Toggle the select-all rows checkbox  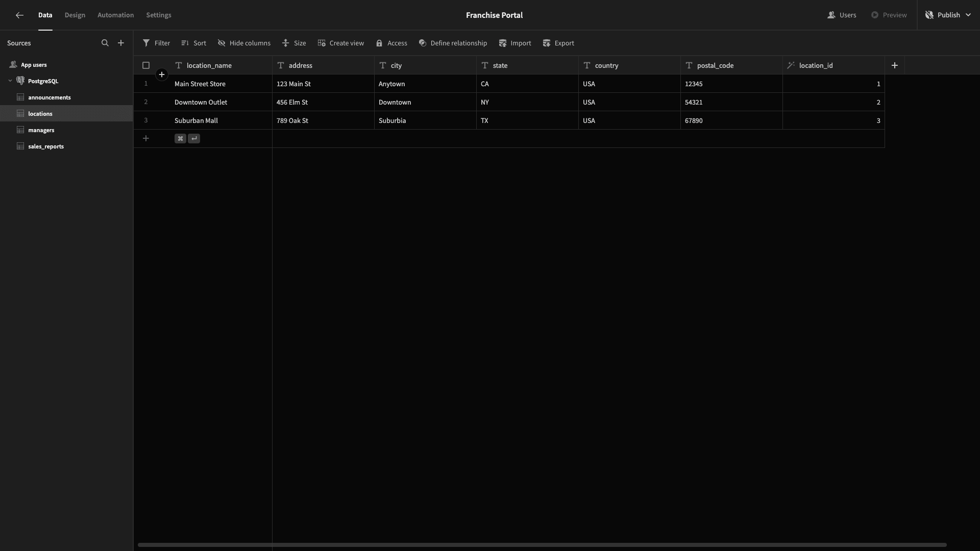146,65
